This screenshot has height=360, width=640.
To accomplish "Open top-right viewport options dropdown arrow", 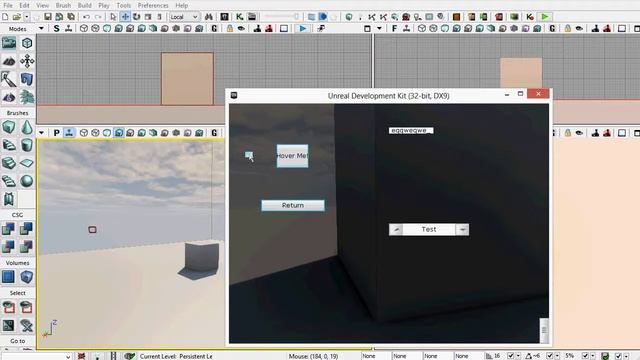I will pyautogui.click(x=379, y=29).
